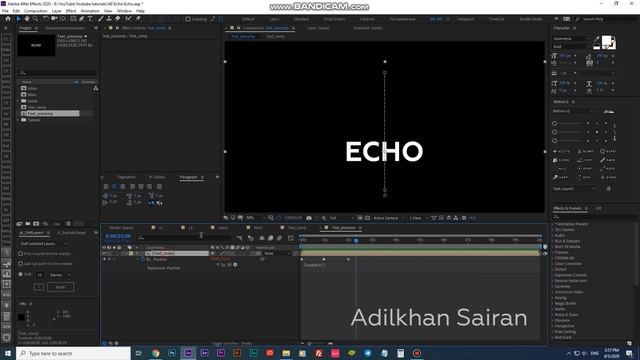The image size is (640, 360).
Task: Select second radio option in Shift Layers panel
Action: (20, 264)
